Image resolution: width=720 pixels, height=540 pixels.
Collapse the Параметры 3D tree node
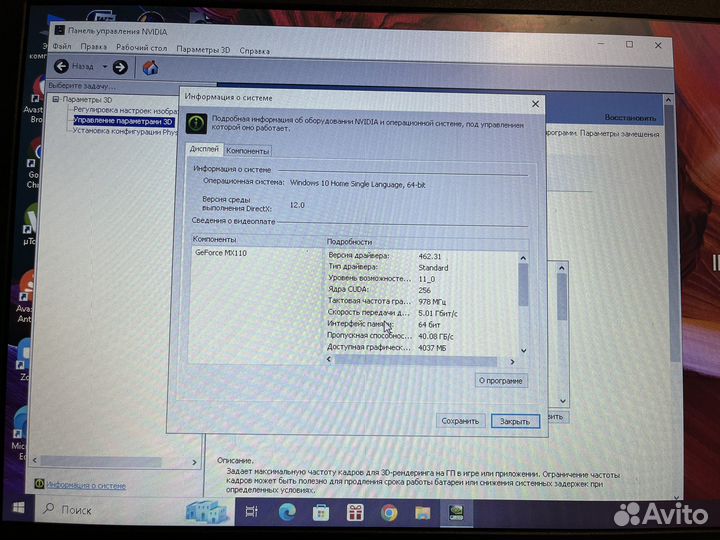56,99
